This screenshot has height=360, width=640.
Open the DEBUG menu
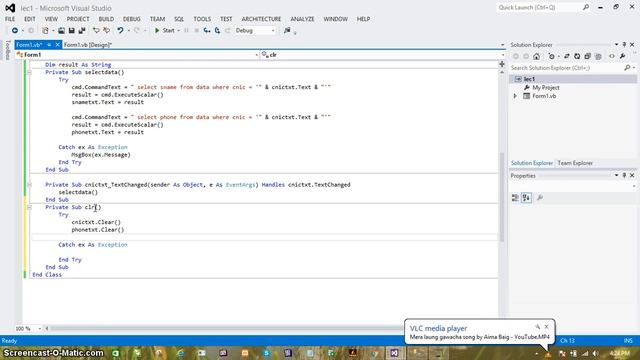(131, 19)
